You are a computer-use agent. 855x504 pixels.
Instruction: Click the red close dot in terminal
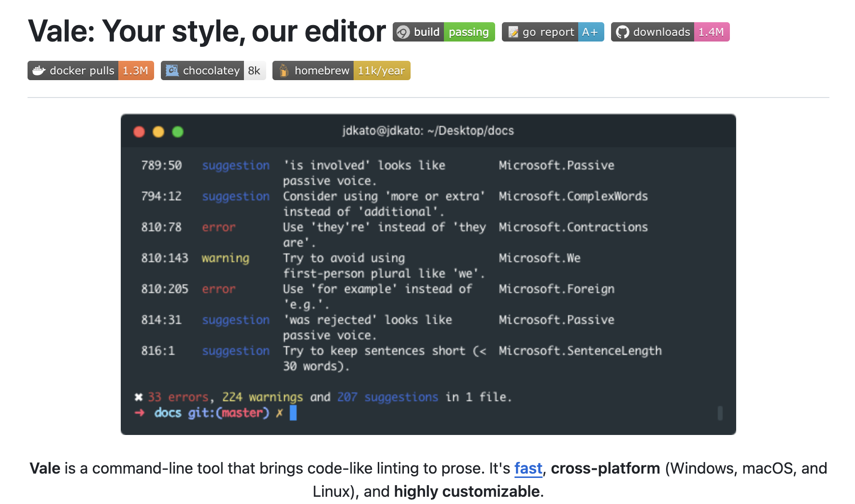coord(139,132)
